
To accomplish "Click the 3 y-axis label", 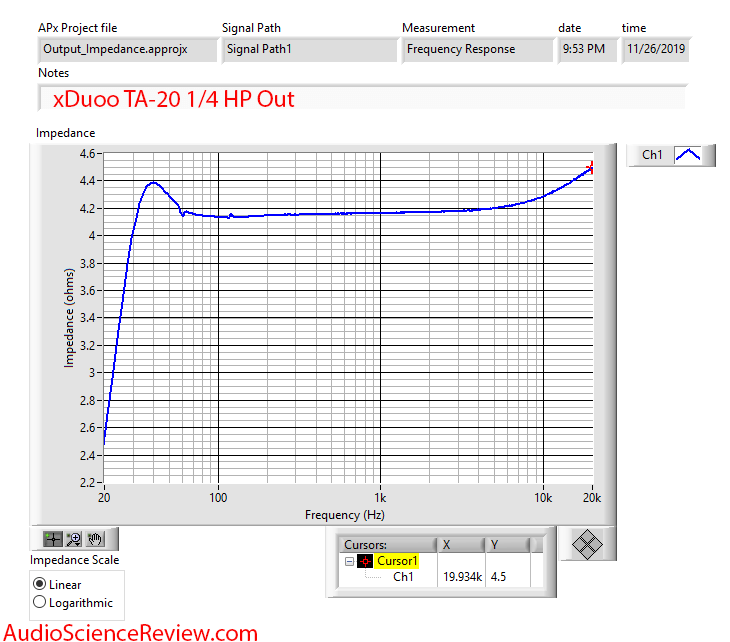I will 92,373.
